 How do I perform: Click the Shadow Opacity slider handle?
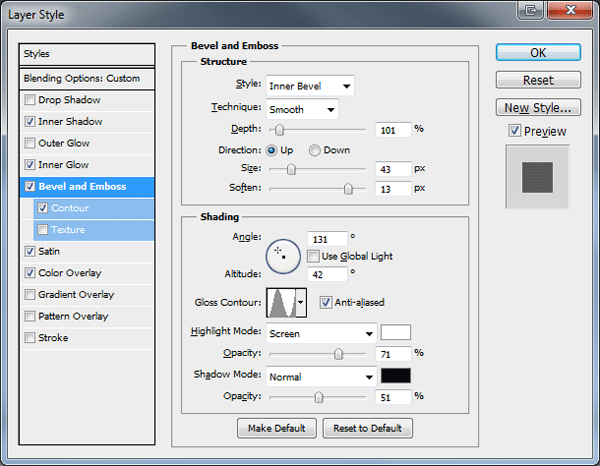[x=319, y=397]
